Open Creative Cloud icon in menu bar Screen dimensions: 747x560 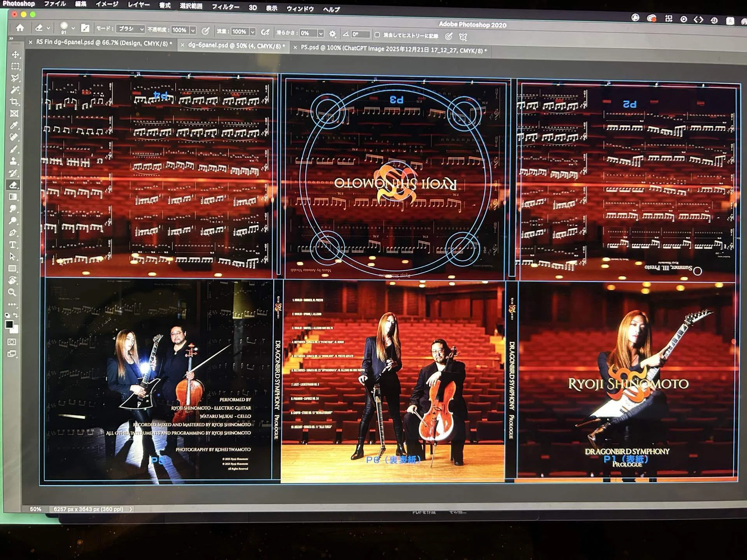click(x=651, y=18)
